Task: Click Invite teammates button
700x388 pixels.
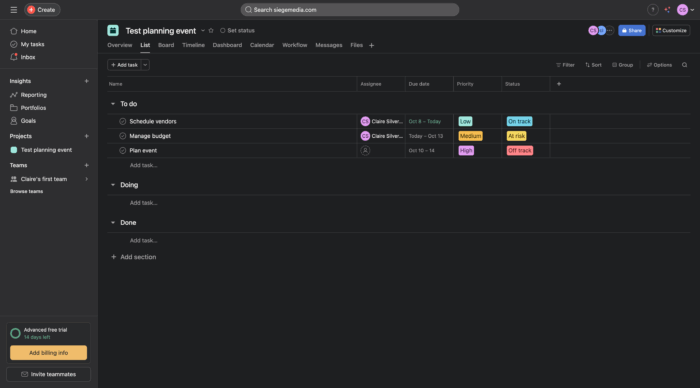Action: coord(48,374)
